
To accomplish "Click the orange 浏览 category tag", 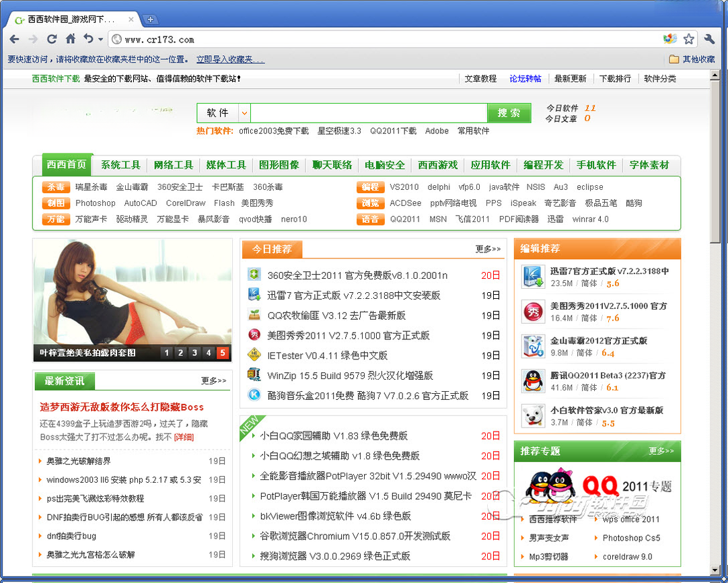I will (x=370, y=203).
